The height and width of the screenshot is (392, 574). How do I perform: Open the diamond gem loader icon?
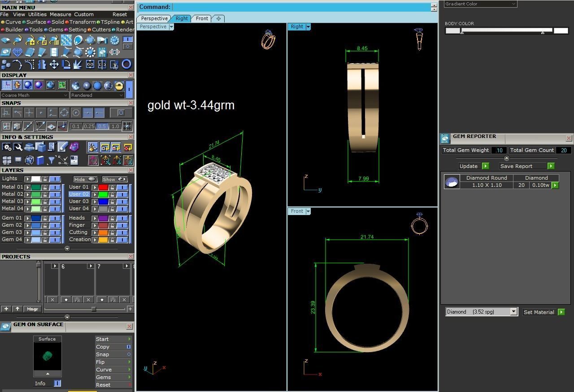[18, 52]
